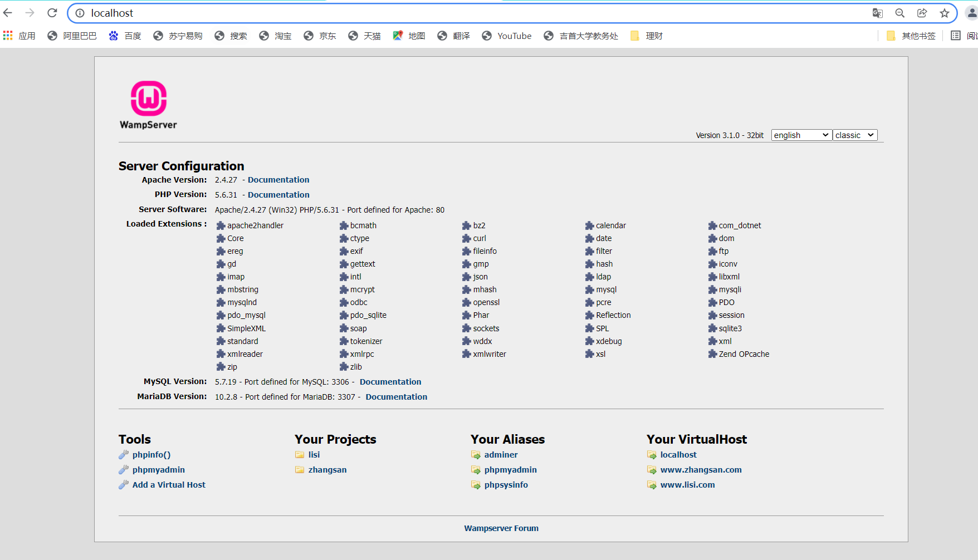Open the 翻译 bookmark
Image resolution: width=978 pixels, height=560 pixels.
click(x=453, y=36)
